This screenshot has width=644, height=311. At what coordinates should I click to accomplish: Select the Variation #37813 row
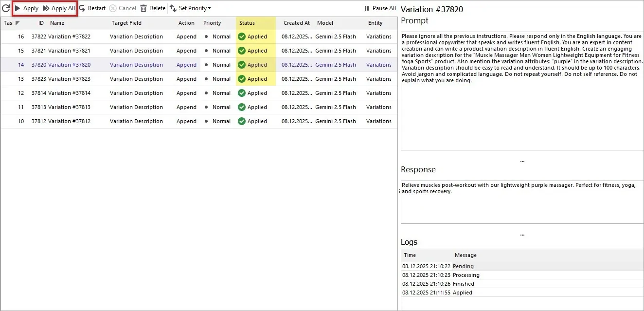[x=146, y=107]
